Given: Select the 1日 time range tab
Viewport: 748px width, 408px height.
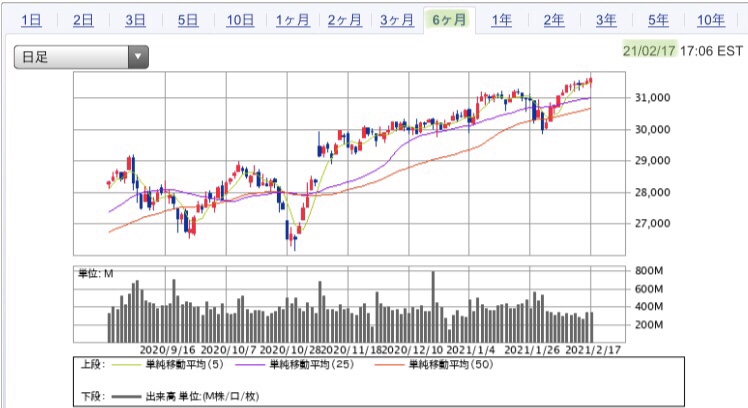Looking at the screenshot, I should pos(31,20).
